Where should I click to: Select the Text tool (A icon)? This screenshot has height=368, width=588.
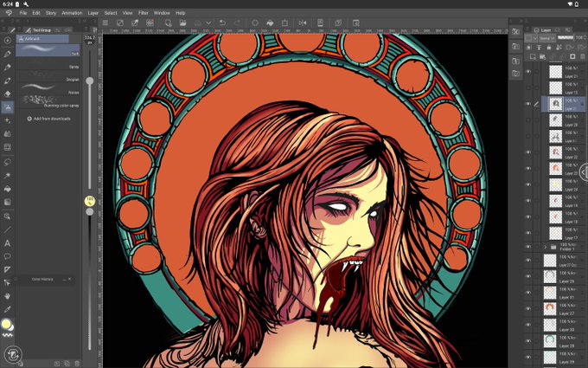(7, 243)
